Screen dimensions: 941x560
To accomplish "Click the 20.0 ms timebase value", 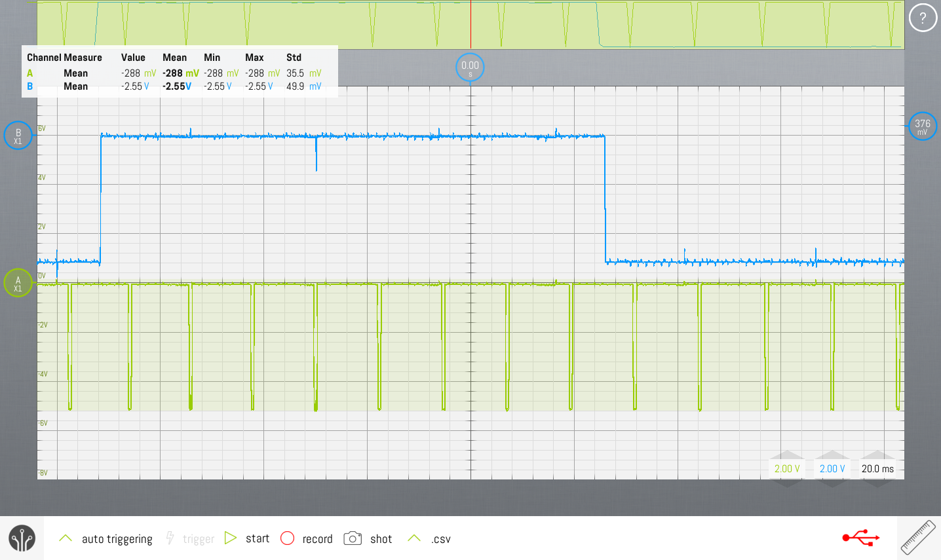I will pyautogui.click(x=877, y=469).
